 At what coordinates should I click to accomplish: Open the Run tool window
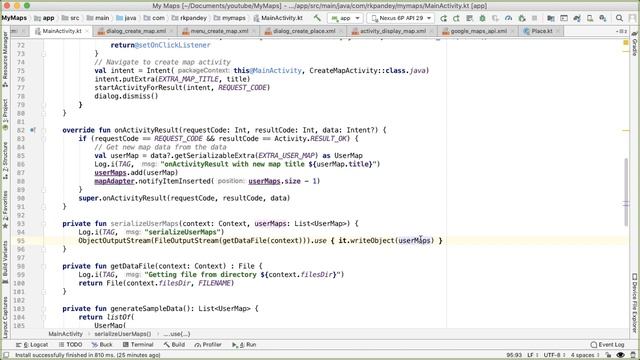244,345
